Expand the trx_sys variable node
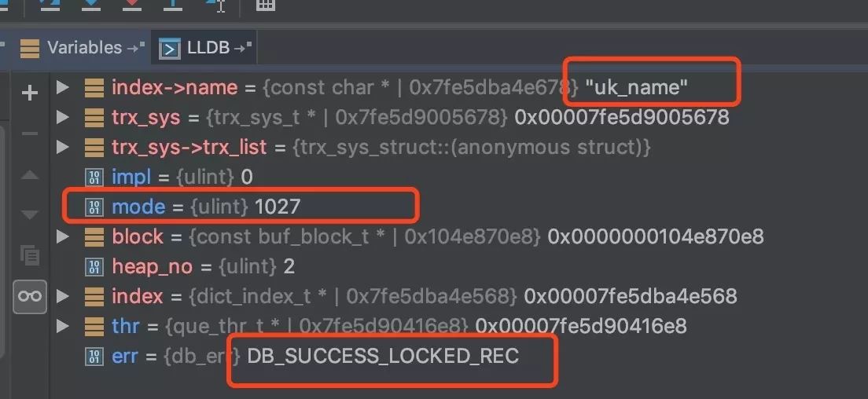The width and height of the screenshot is (868, 399). point(64,117)
